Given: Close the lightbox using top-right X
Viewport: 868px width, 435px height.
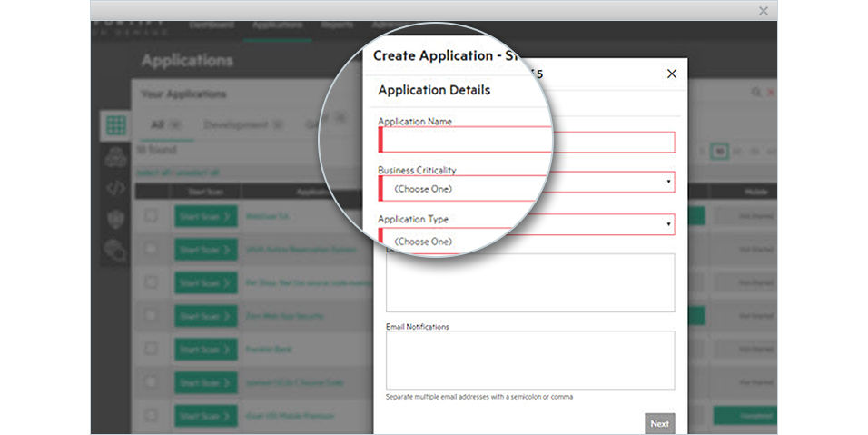Looking at the screenshot, I should coord(763,11).
